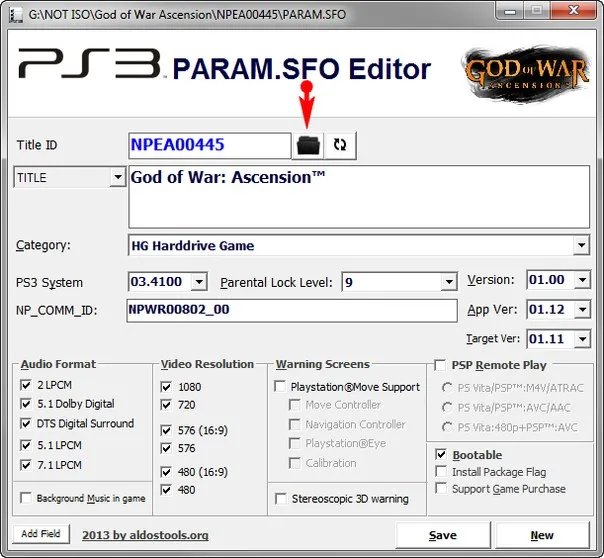Image resolution: width=604 pixels, height=558 pixels.
Task: Uncheck 480 (16:9) resolution
Action: [x=166, y=471]
